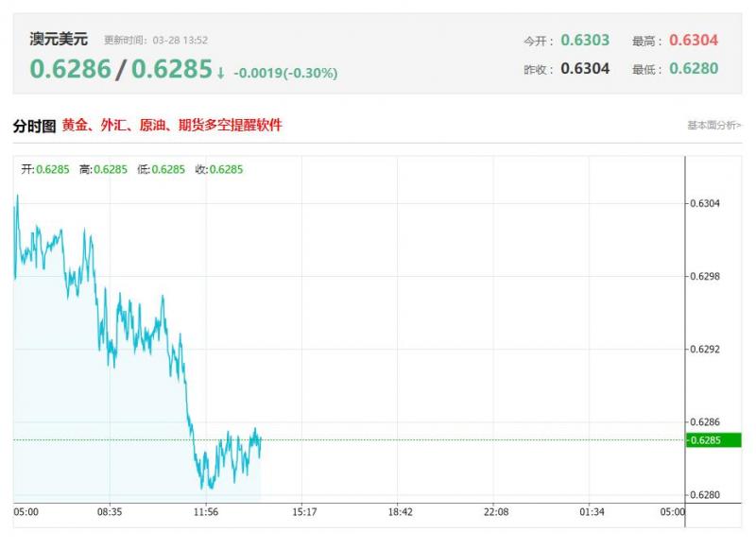Click the 今开 value 0.6303
This screenshot has height=549, width=756.
(x=585, y=40)
